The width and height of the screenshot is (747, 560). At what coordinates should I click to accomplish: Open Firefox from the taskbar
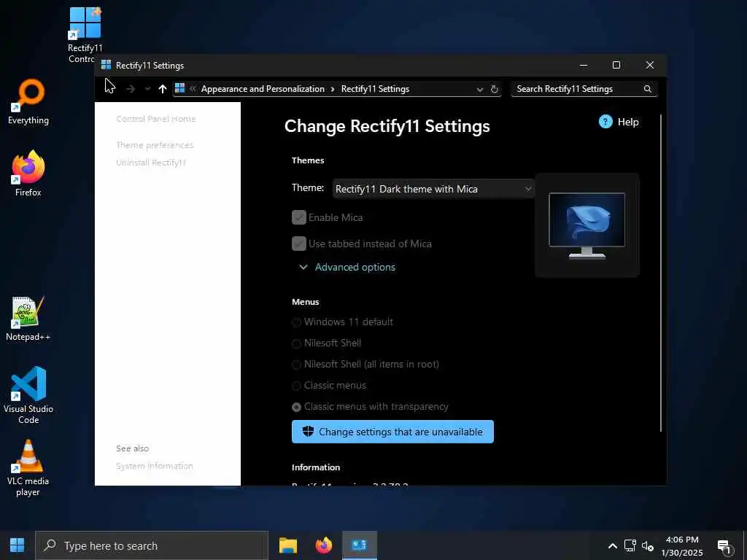(x=323, y=545)
